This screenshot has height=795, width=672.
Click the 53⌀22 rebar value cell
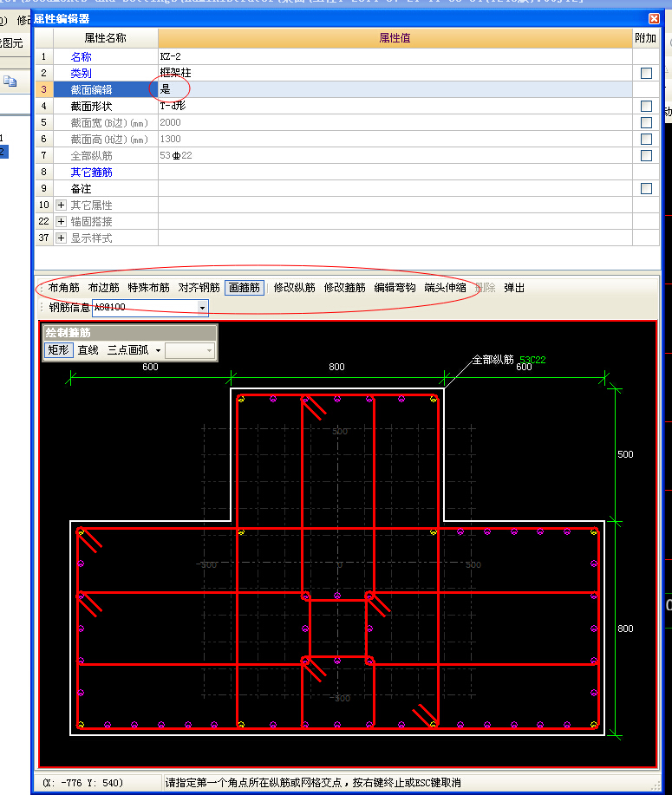point(395,156)
